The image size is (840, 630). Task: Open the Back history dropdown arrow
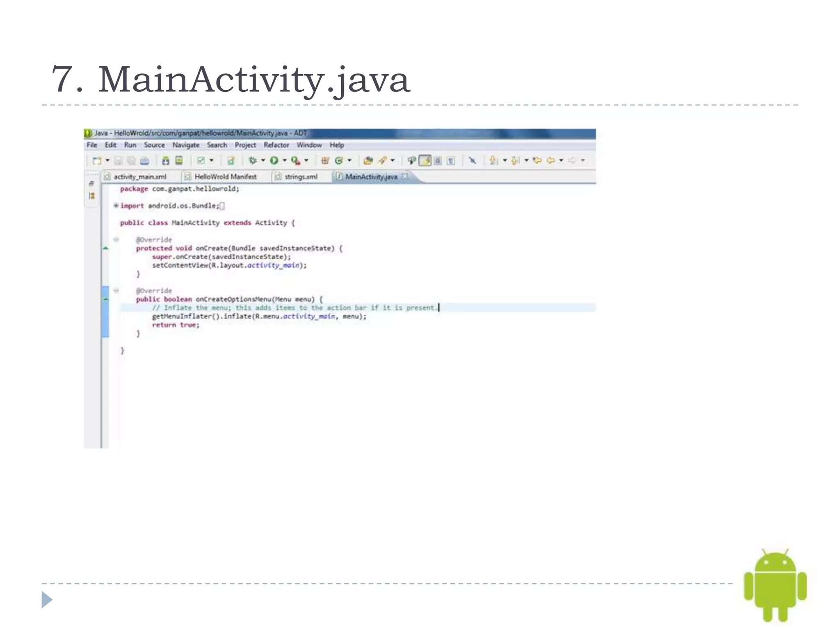click(561, 160)
